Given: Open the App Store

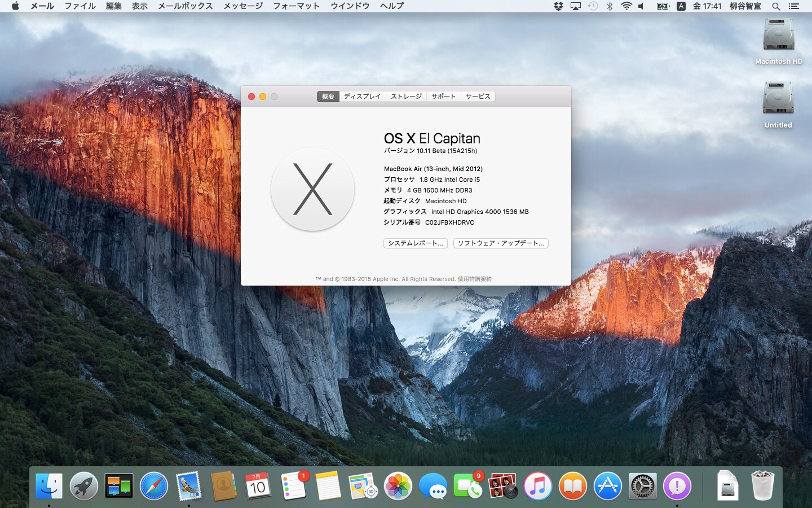Looking at the screenshot, I should (607, 485).
